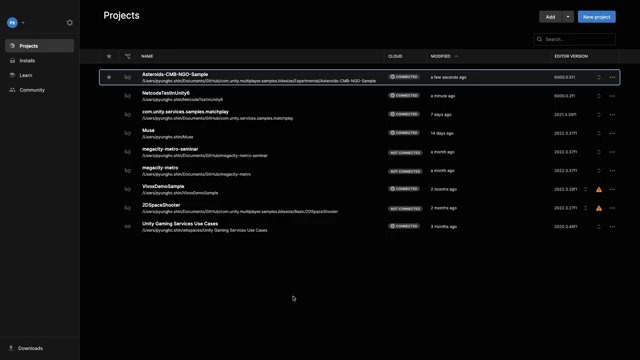Create a New project

(596, 17)
